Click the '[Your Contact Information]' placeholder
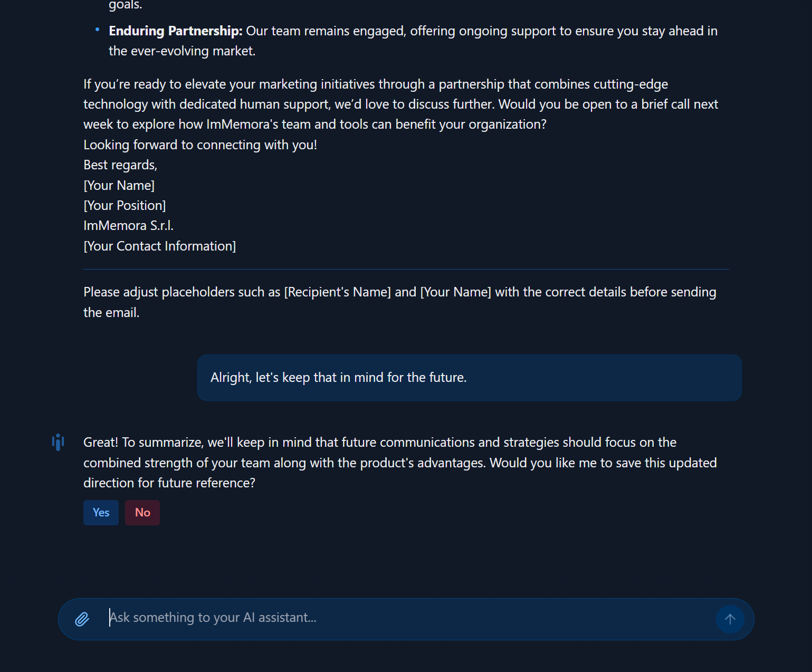Image resolution: width=812 pixels, height=672 pixels. 160,246
